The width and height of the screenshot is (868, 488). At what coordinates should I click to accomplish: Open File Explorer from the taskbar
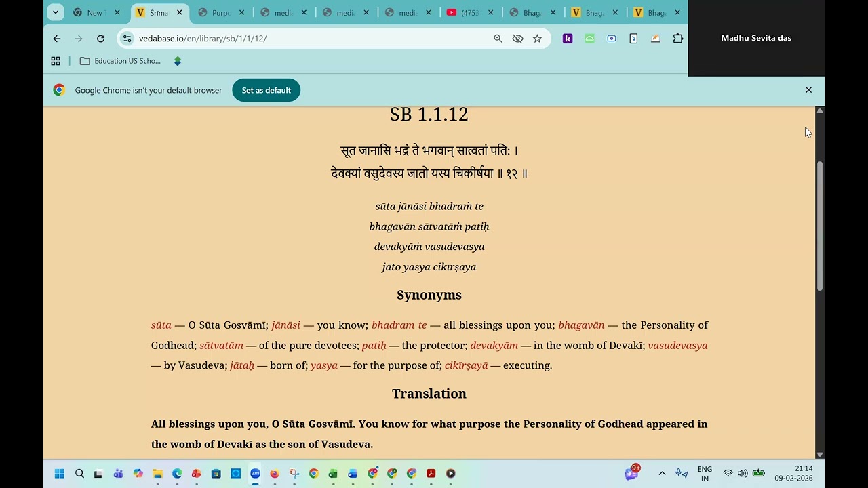pyautogui.click(x=157, y=474)
